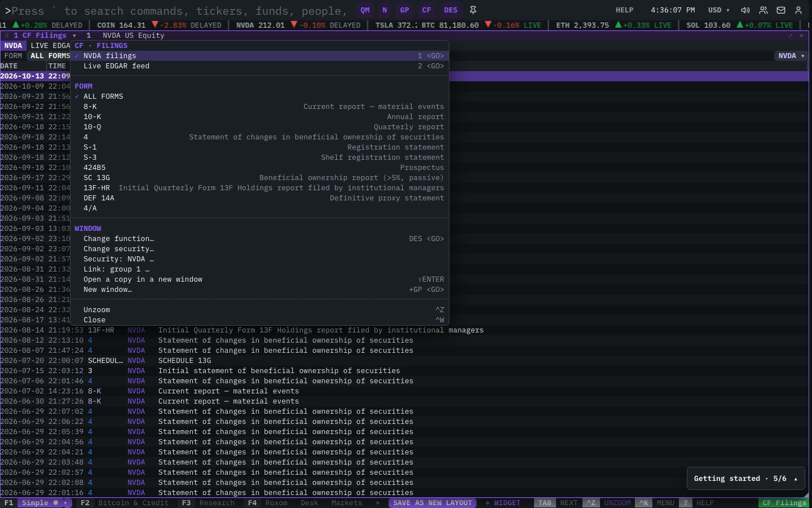The height and width of the screenshot is (508, 812).
Task: Toggle sound with the speaker icon
Action: pyautogui.click(x=745, y=10)
